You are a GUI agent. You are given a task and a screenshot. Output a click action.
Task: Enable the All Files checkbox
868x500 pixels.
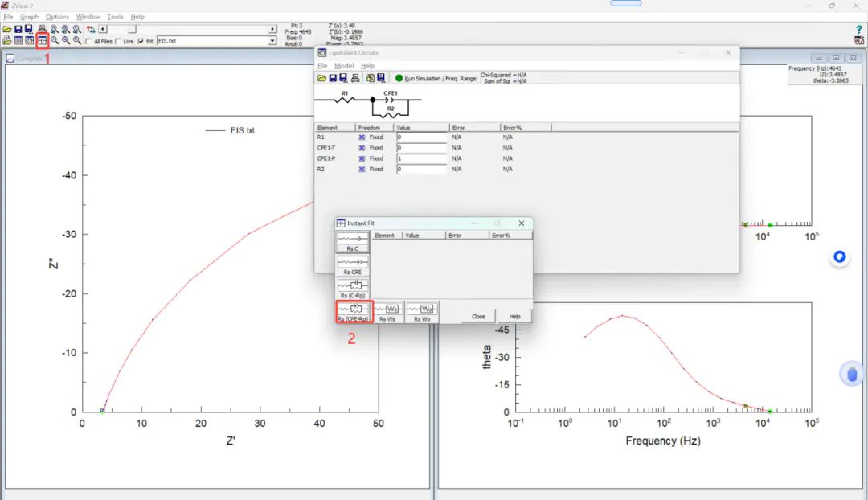tap(89, 41)
